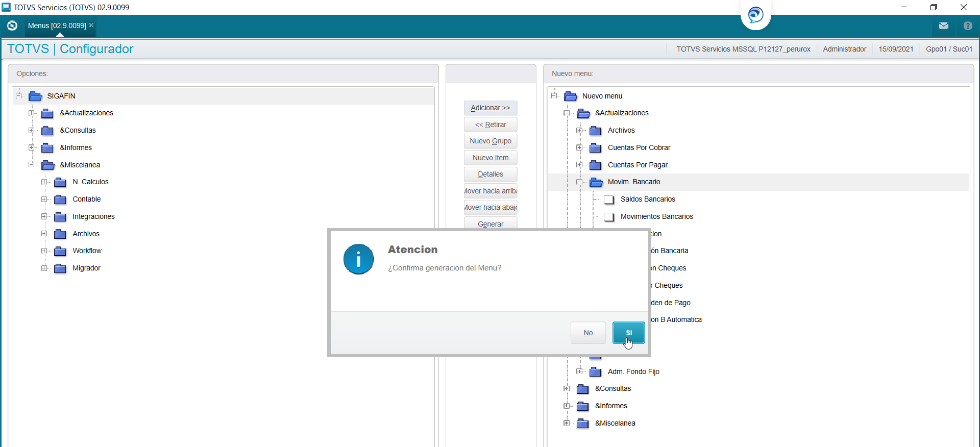The width and height of the screenshot is (980, 447).
Task: Click the Adm. Fondo Fijo folder icon
Action: (x=596, y=372)
